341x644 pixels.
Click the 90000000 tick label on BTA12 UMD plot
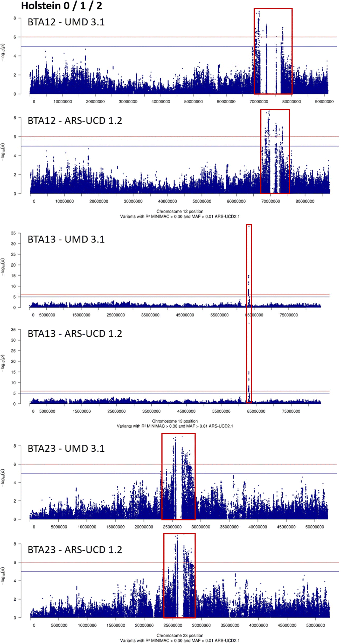(x=324, y=102)
